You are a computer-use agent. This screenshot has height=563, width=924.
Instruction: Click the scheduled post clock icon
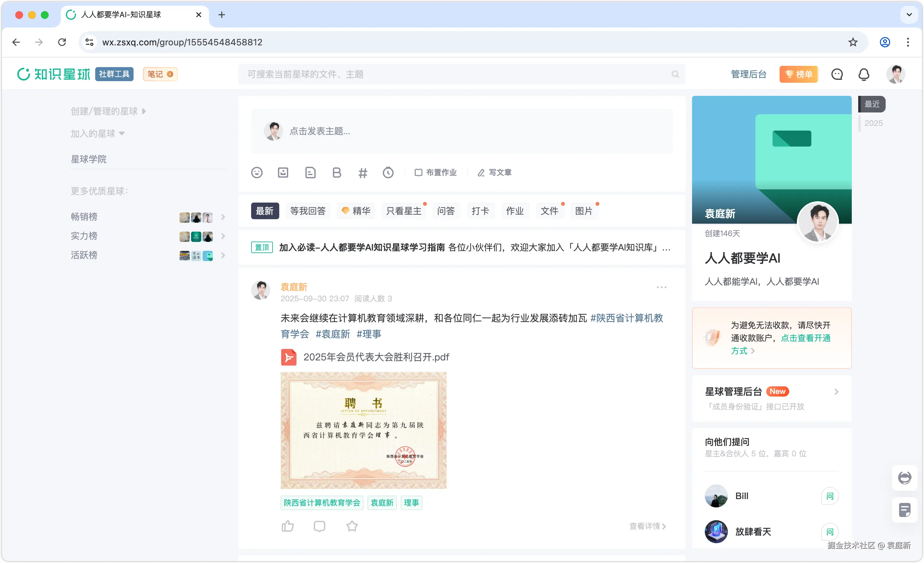[x=388, y=173]
